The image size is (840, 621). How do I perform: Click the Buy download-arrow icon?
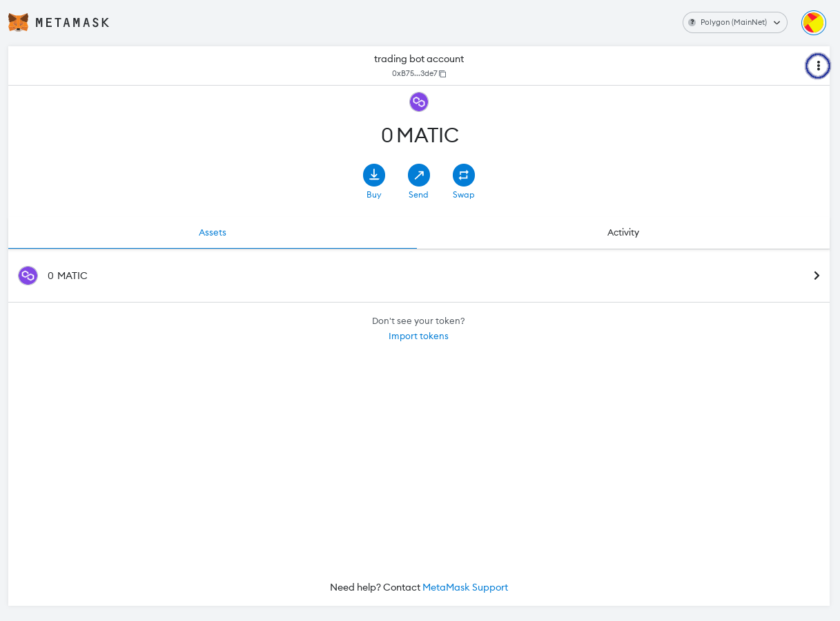(374, 175)
